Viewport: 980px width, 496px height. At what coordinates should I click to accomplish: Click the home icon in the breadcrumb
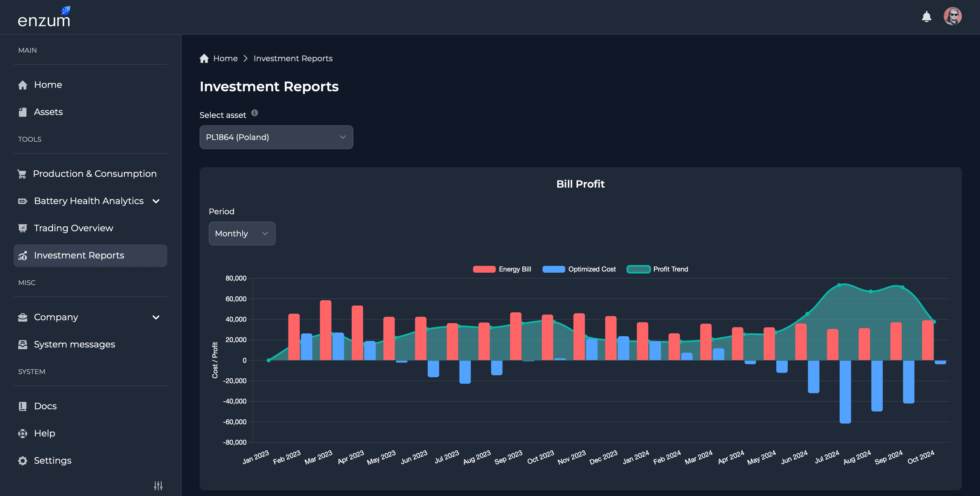pyautogui.click(x=204, y=59)
